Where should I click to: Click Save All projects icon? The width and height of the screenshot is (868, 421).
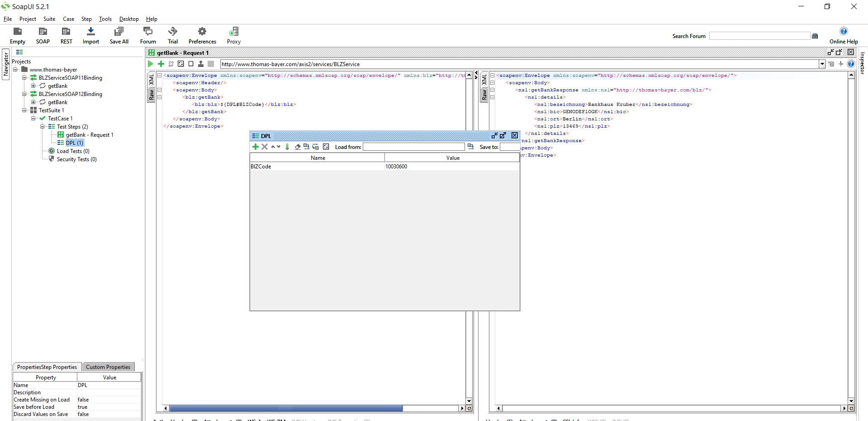(119, 35)
